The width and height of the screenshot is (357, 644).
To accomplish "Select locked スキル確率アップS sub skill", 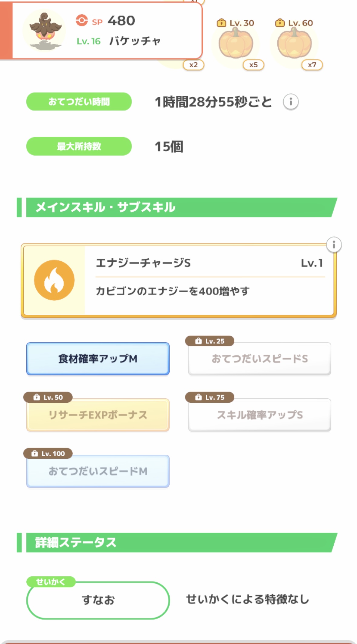I will (259, 415).
